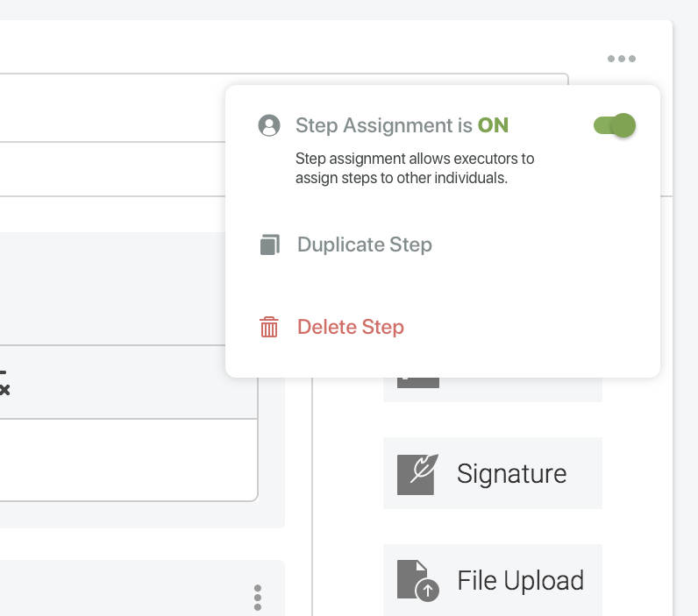Viewport: 698px width, 616px height.
Task: Open the horizontal three-dot step options menu
Action: pyautogui.click(x=621, y=60)
